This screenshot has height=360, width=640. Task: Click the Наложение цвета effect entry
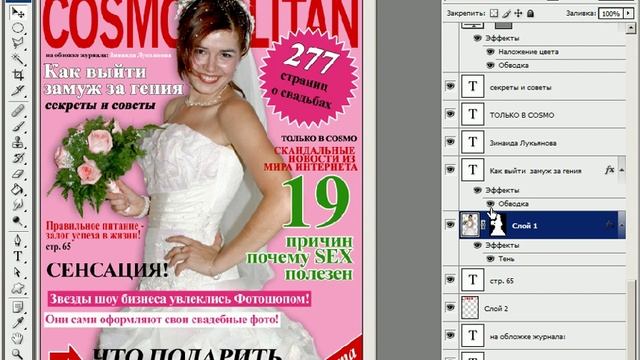click(x=528, y=52)
